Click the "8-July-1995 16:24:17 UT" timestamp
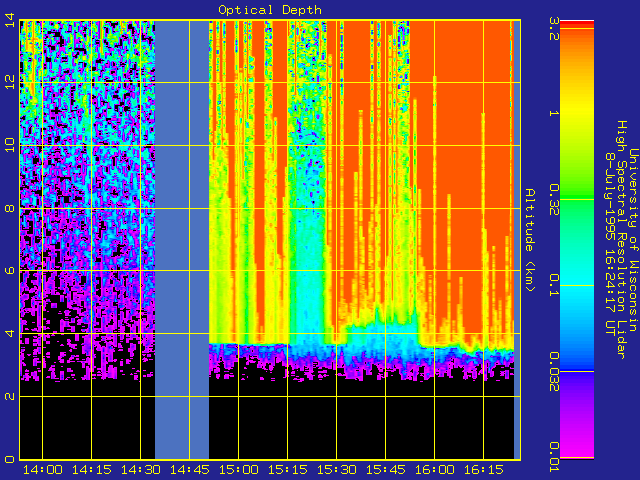Image resolution: width=640 pixels, height=480 pixels. point(610,244)
